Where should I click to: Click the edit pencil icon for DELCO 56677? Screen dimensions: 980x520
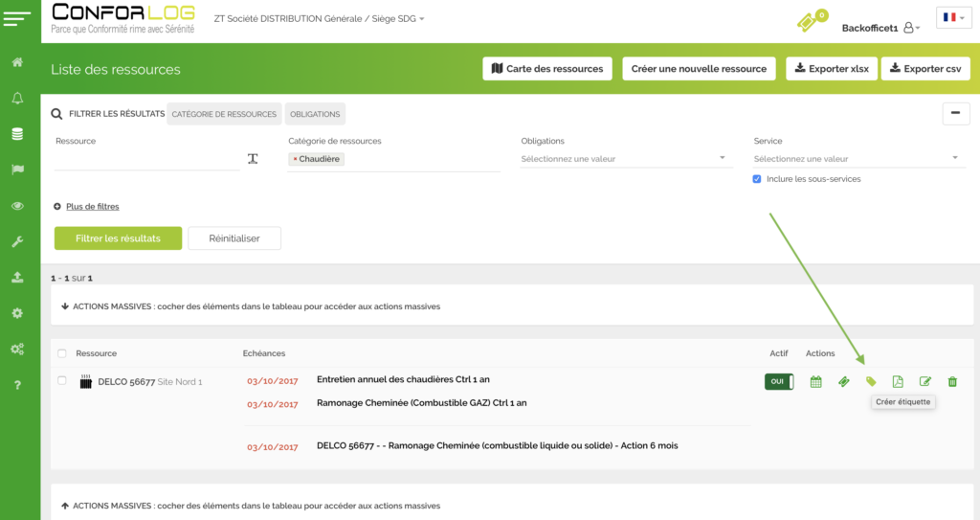click(925, 382)
